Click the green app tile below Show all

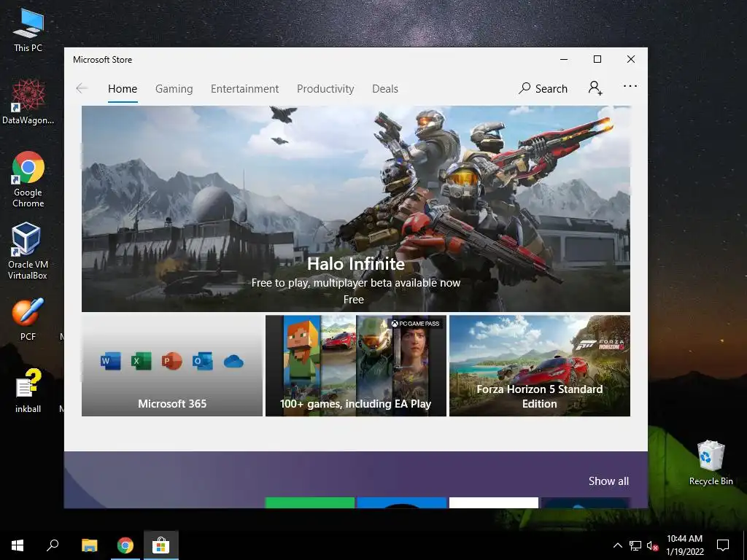[x=309, y=502]
